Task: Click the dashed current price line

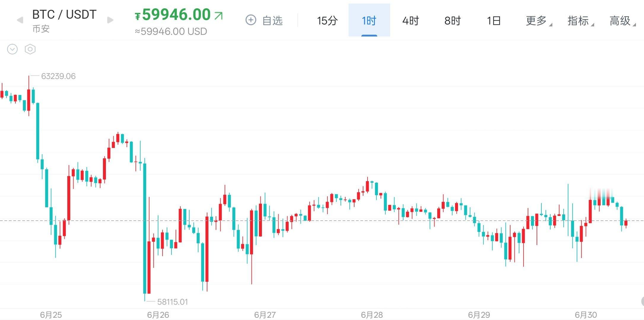Action: (x=322, y=221)
